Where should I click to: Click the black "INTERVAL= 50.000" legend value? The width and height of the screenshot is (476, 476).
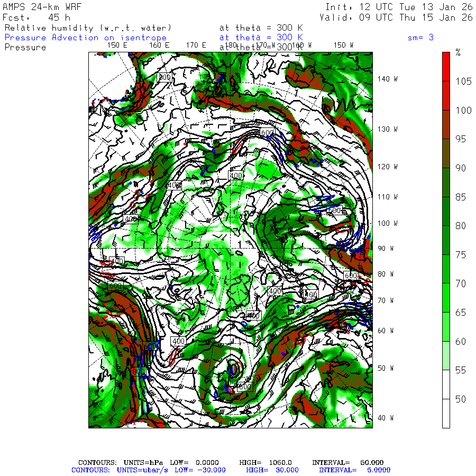(348, 463)
